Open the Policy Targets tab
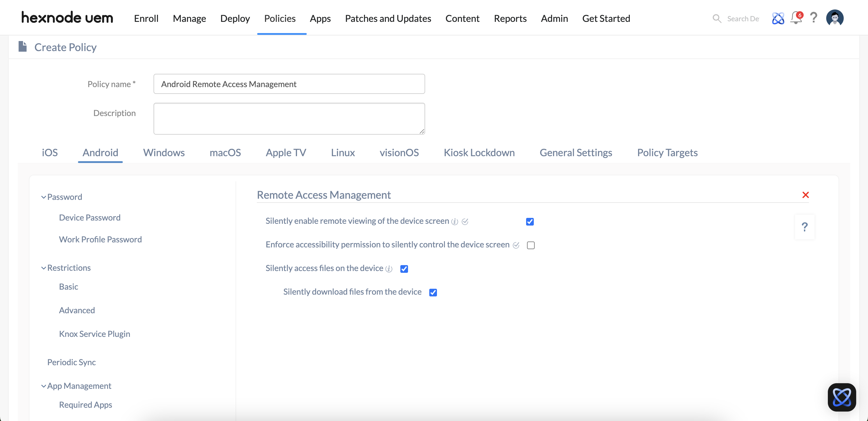 (667, 152)
